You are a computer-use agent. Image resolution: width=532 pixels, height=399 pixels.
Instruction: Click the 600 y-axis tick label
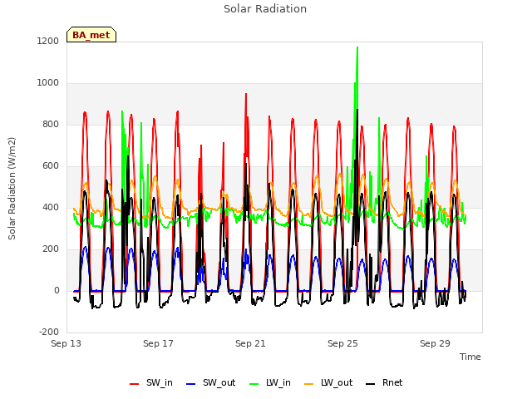coord(51,166)
